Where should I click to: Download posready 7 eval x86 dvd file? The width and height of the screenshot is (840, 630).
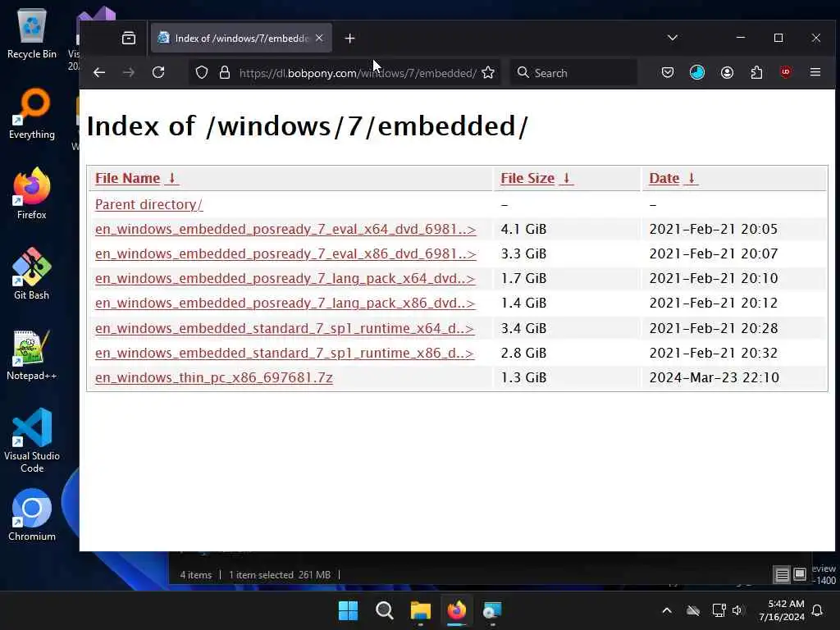point(285,254)
